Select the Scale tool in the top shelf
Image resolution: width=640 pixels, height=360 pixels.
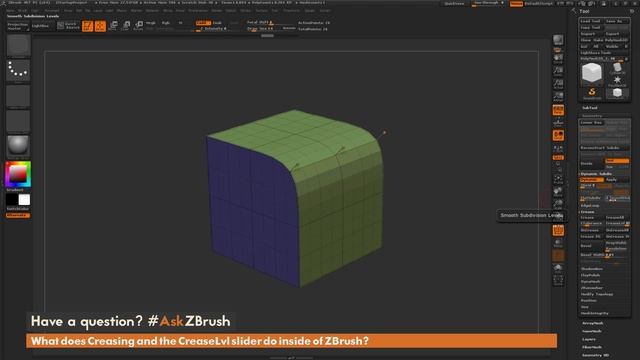click(x=126, y=26)
